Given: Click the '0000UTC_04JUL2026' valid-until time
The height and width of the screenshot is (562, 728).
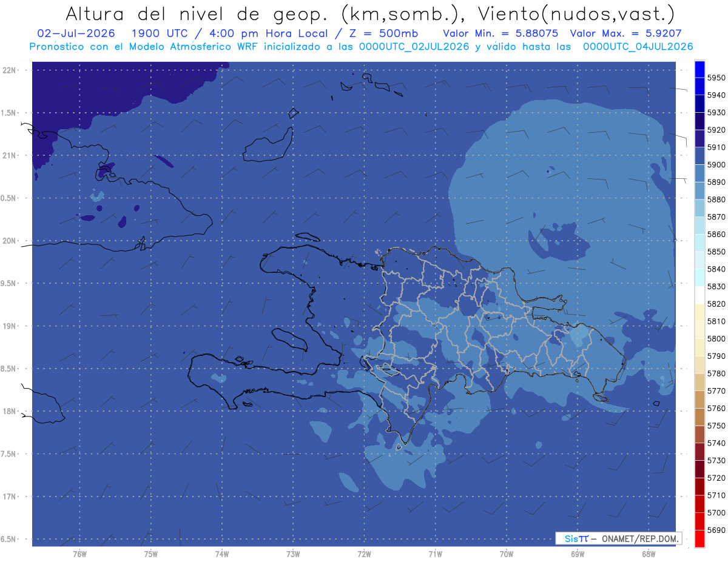Looking at the screenshot, I should 638,47.
